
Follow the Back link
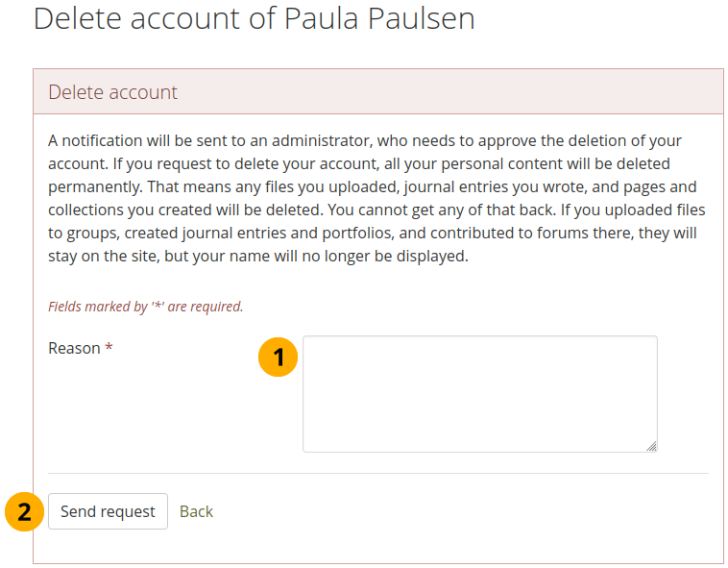coord(196,511)
